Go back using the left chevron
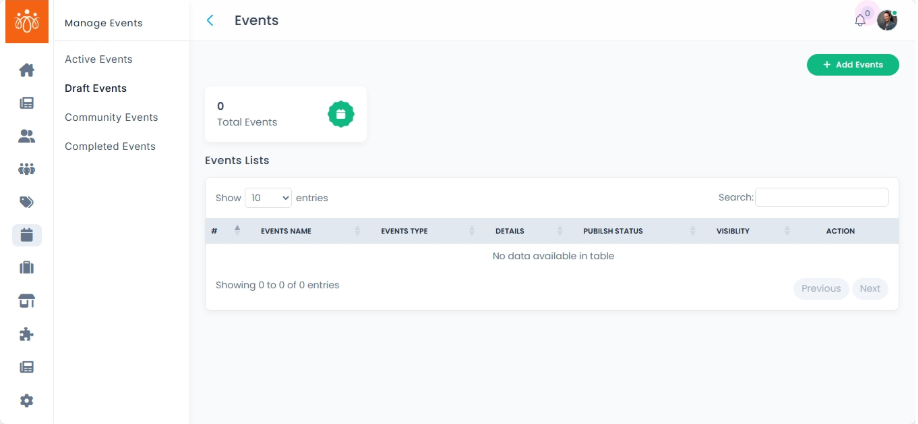Viewport: 918px width, 424px height. point(210,20)
